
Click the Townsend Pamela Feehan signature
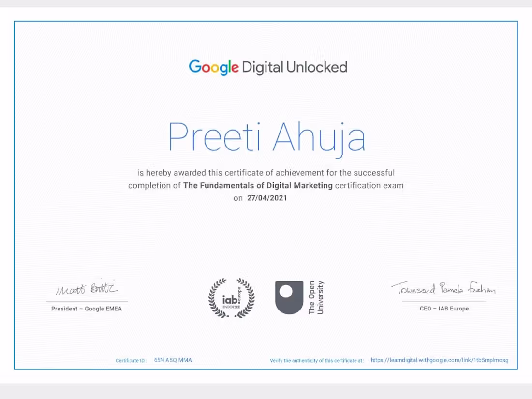click(443, 288)
